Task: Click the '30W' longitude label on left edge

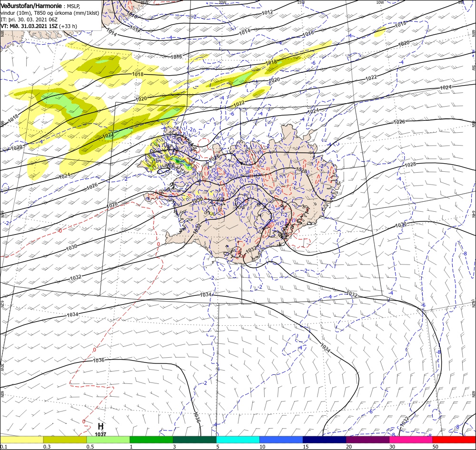Action: click(x=2, y=366)
